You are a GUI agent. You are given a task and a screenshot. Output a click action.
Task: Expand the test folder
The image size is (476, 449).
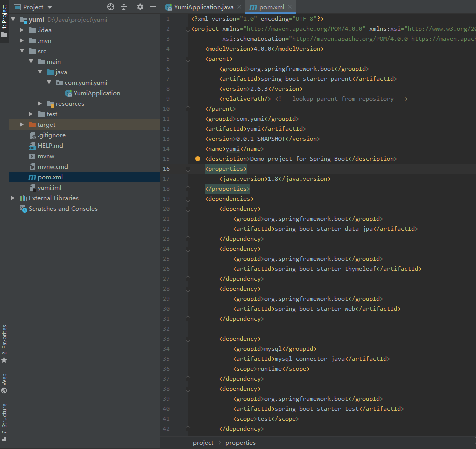pyautogui.click(x=31, y=114)
